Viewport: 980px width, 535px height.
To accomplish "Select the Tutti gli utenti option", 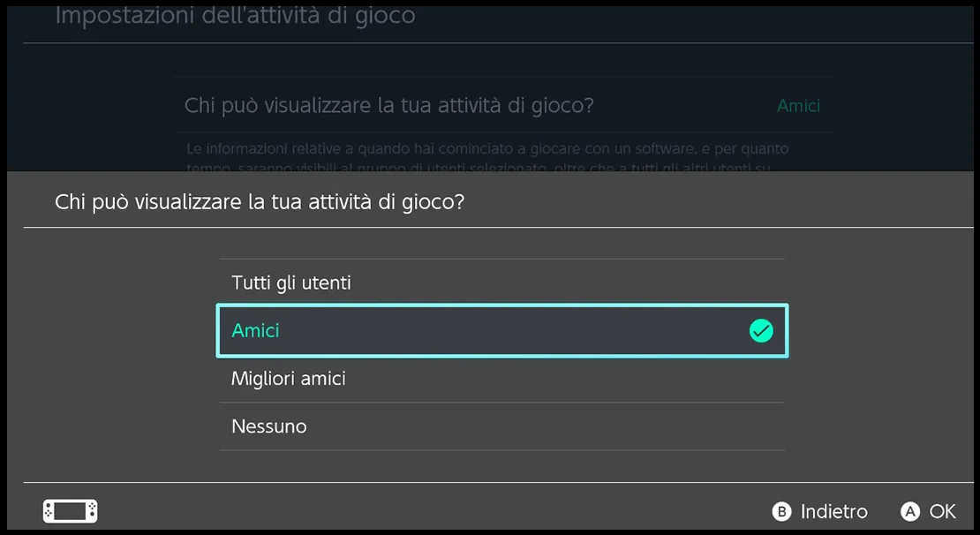I will (x=291, y=283).
